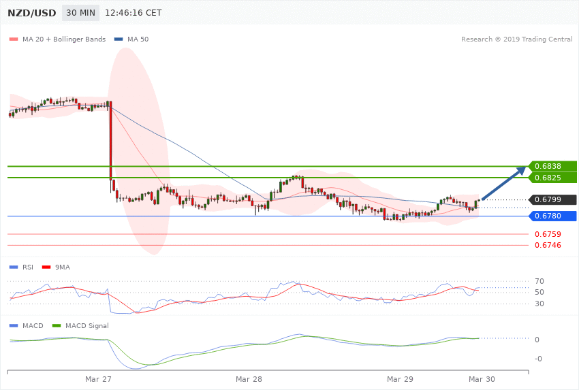Viewport: 579px width, 392px height.
Task: Click the 0.6780 pivot level tag
Action: coord(552,216)
